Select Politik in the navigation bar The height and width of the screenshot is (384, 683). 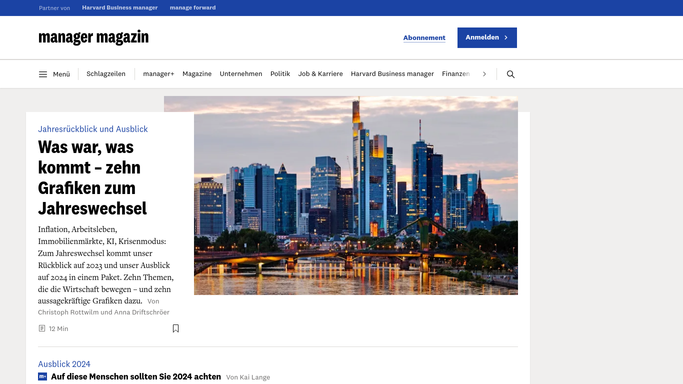pos(280,74)
